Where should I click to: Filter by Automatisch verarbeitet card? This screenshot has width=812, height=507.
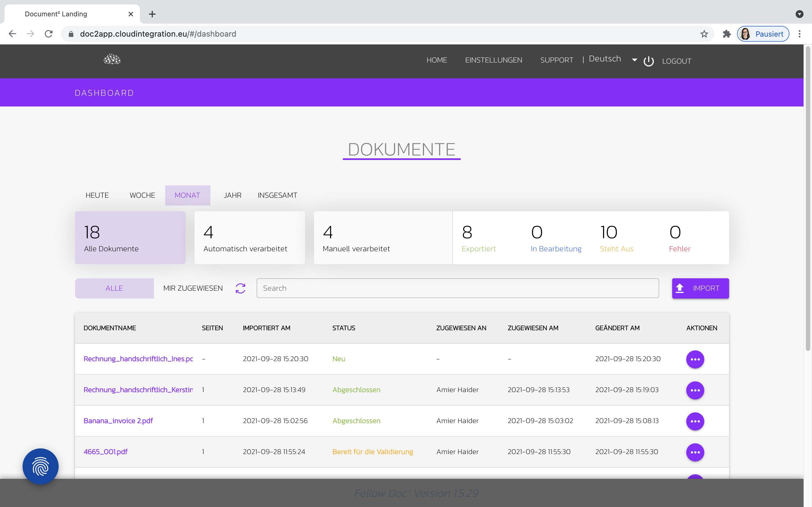[x=249, y=237]
